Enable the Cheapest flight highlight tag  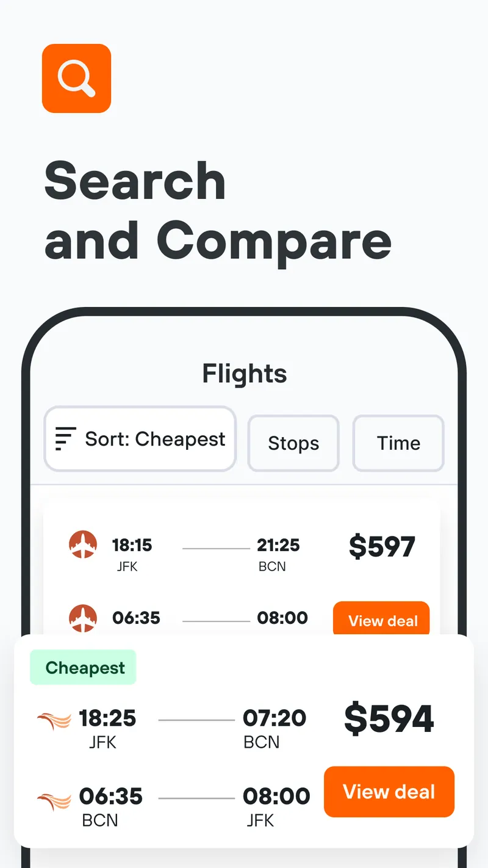click(83, 667)
